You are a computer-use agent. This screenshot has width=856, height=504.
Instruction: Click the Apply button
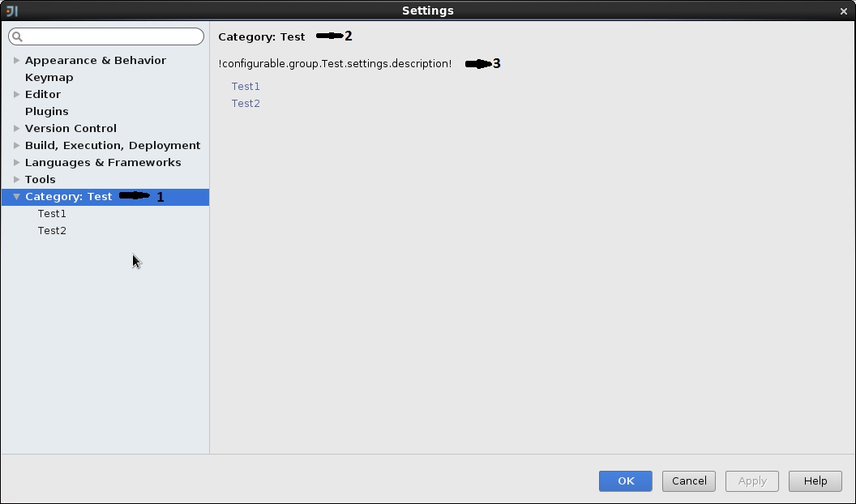(x=752, y=481)
